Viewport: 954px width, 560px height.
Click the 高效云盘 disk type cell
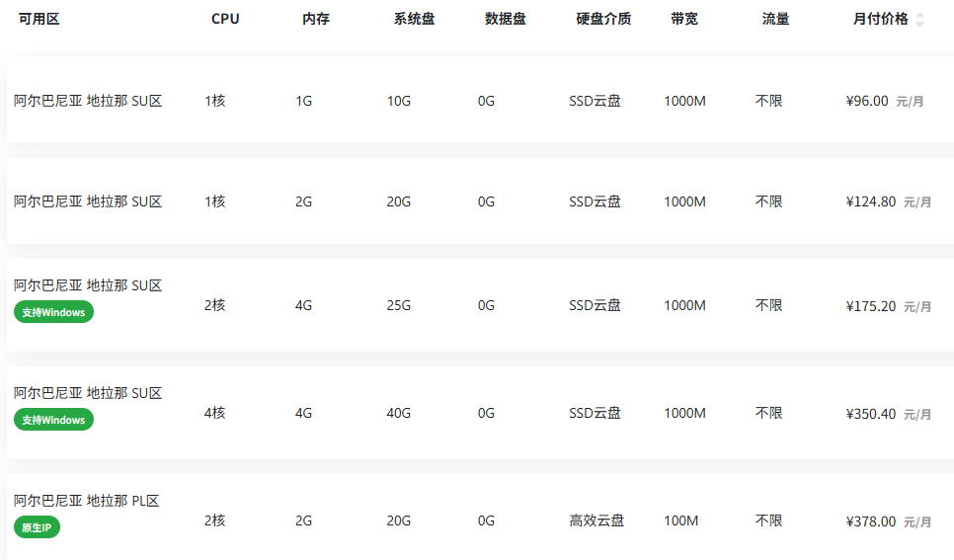pyautogui.click(x=596, y=520)
